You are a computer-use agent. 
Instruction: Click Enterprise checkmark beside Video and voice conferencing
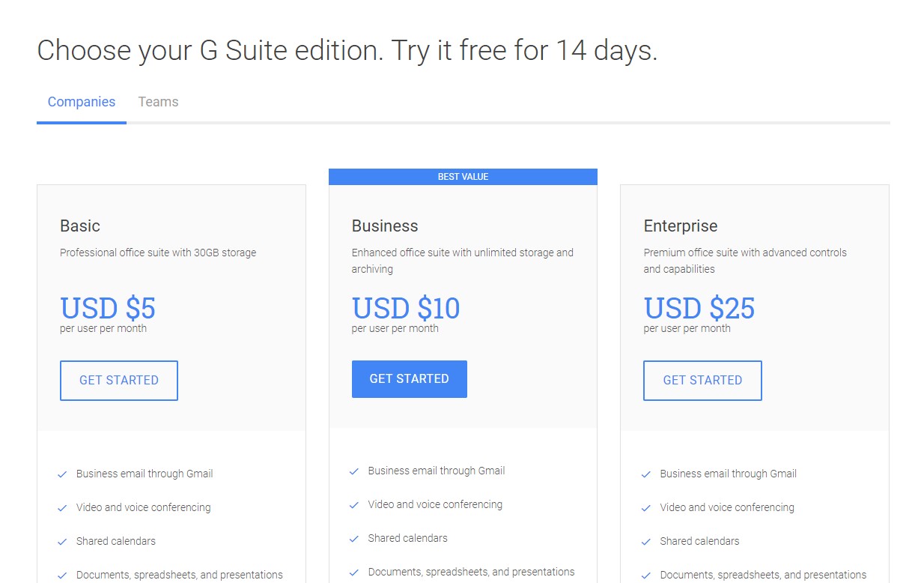(x=646, y=508)
